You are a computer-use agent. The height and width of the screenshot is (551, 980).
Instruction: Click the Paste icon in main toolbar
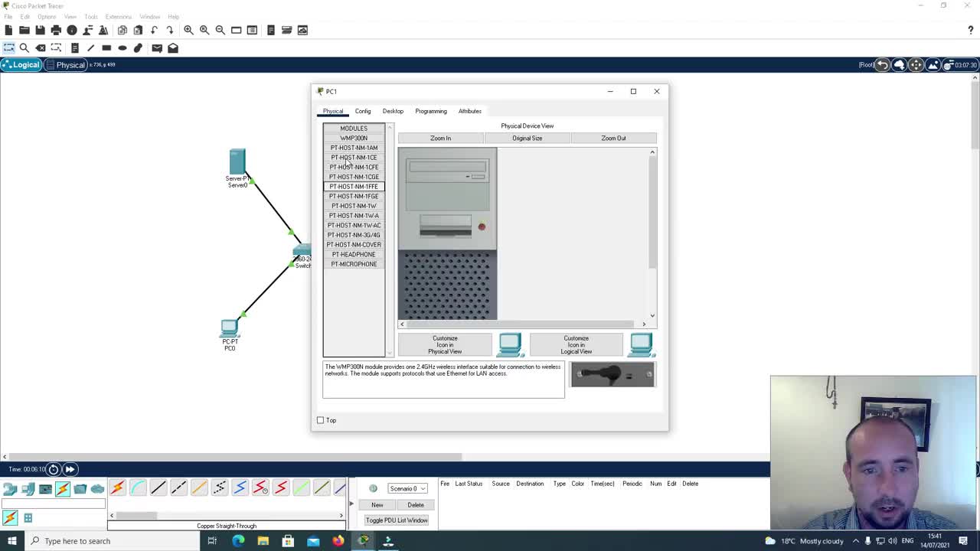point(138,30)
